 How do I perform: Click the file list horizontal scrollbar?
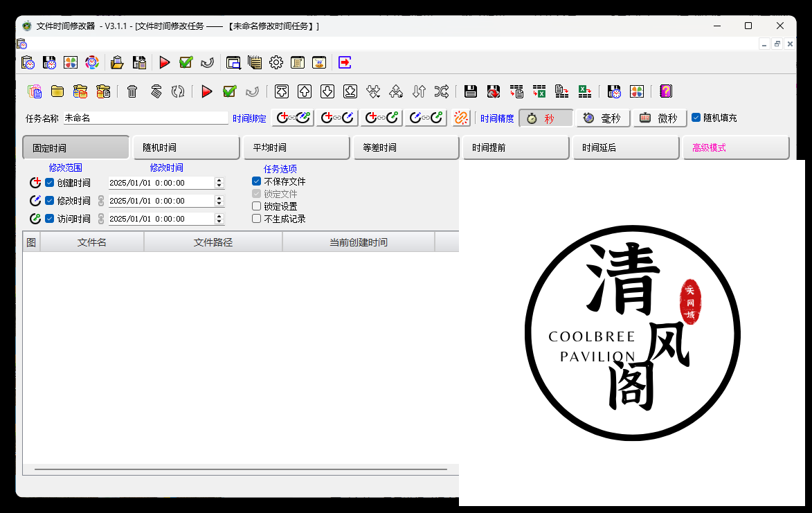pos(241,469)
